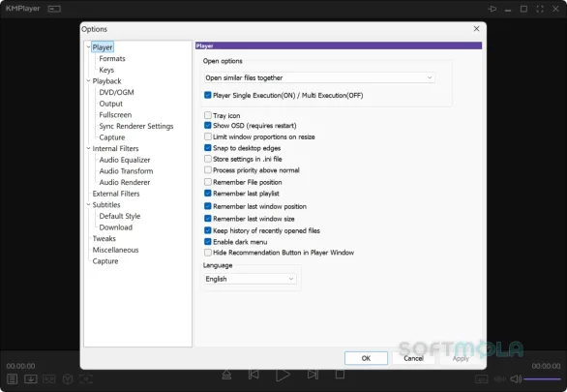Collapse the Player tree node
Viewport: 567px width, 392px height.
pyautogui.click(x=88, y=47)
